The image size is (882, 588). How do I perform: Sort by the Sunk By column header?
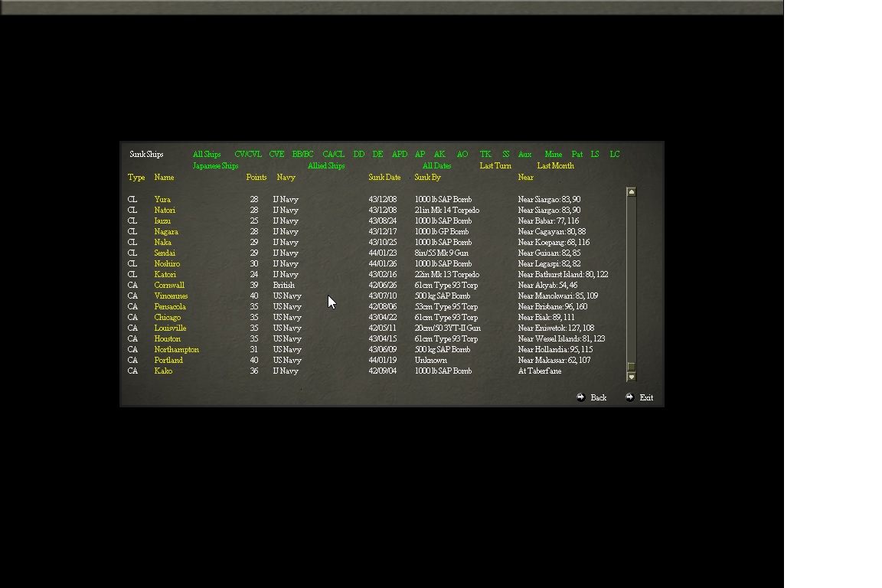click(427, 178)
